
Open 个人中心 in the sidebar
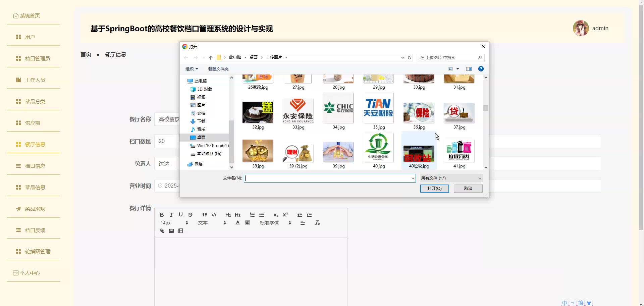[x=34, y=273]
